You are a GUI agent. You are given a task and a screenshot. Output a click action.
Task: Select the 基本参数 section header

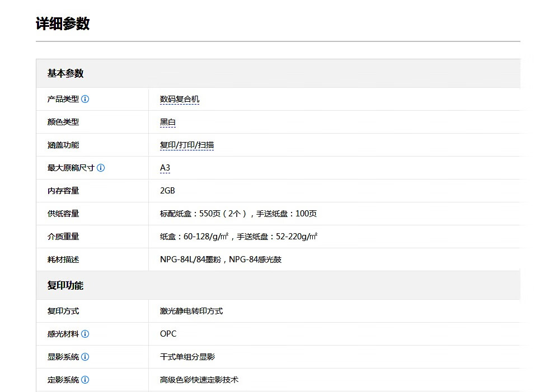click(x=65, y=73)
